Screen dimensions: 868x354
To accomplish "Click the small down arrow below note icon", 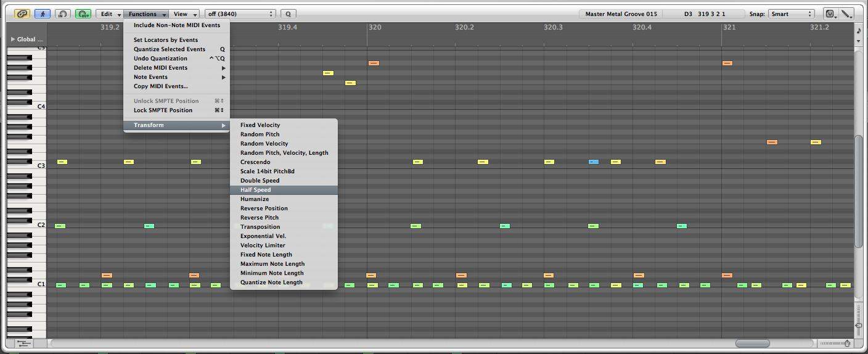I will pyautogui.click(x=859, y=41).
